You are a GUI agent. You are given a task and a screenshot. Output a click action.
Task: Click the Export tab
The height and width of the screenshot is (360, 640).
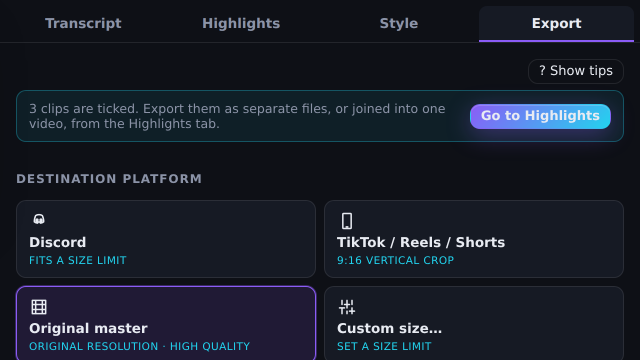pos(556,24)
